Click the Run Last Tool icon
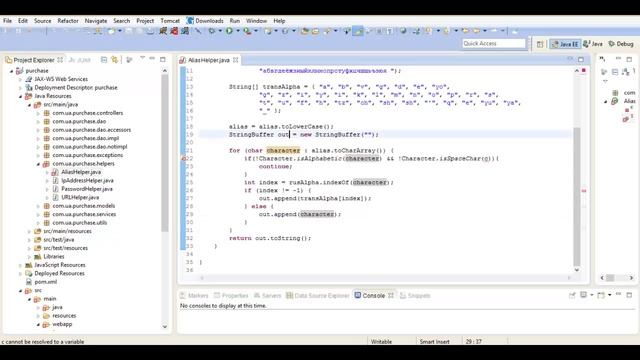 click(247, 31)
